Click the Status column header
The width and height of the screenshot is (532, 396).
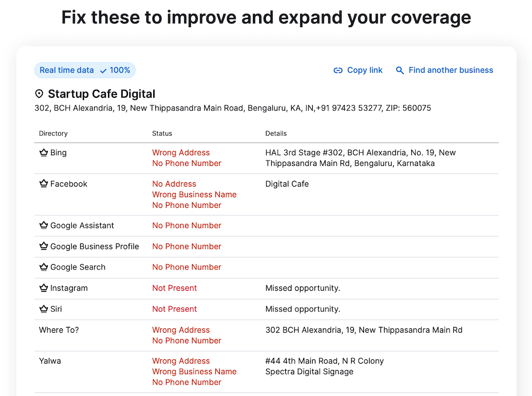click(x=162, y=133)
